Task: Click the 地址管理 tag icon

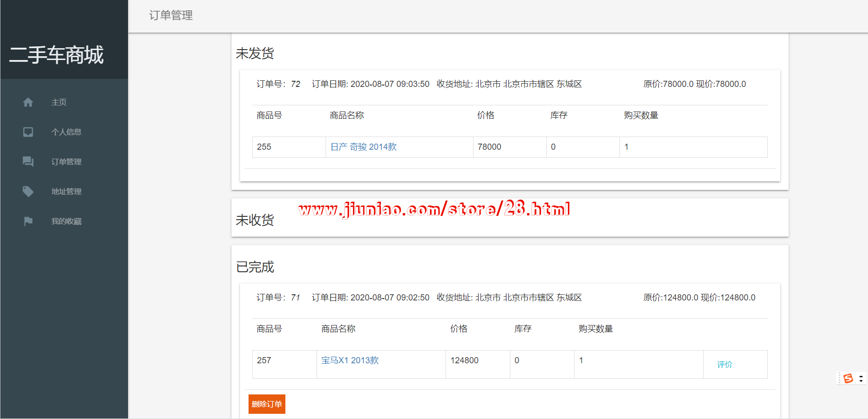Action: (x=28, y=191)
